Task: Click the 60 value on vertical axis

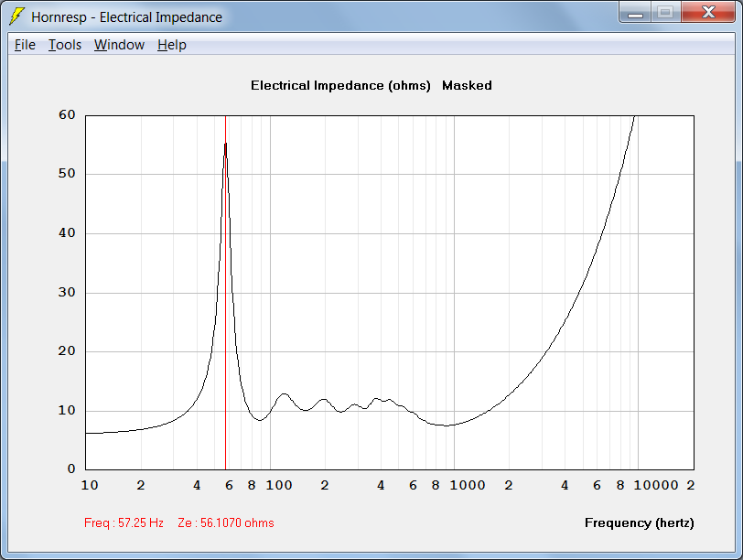Action: pyautogui.click(x=67, y=114)
